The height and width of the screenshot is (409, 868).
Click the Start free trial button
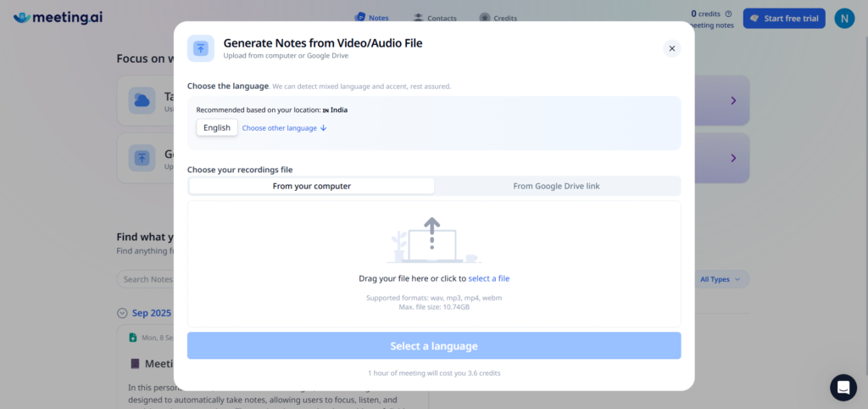784,19
